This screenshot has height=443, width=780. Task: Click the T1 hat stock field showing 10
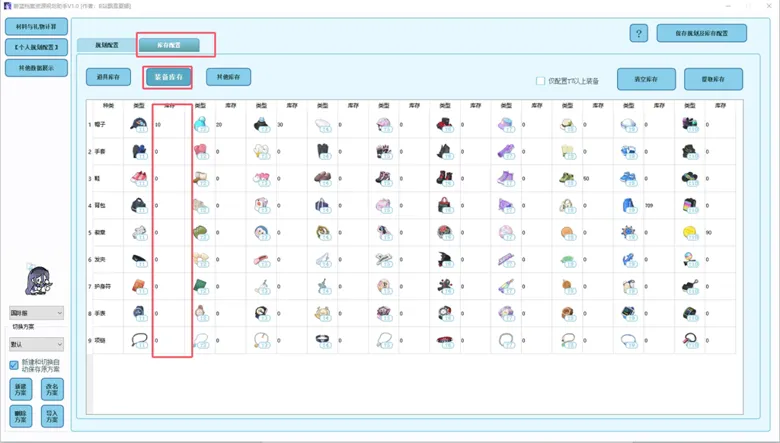click(172, 124)
